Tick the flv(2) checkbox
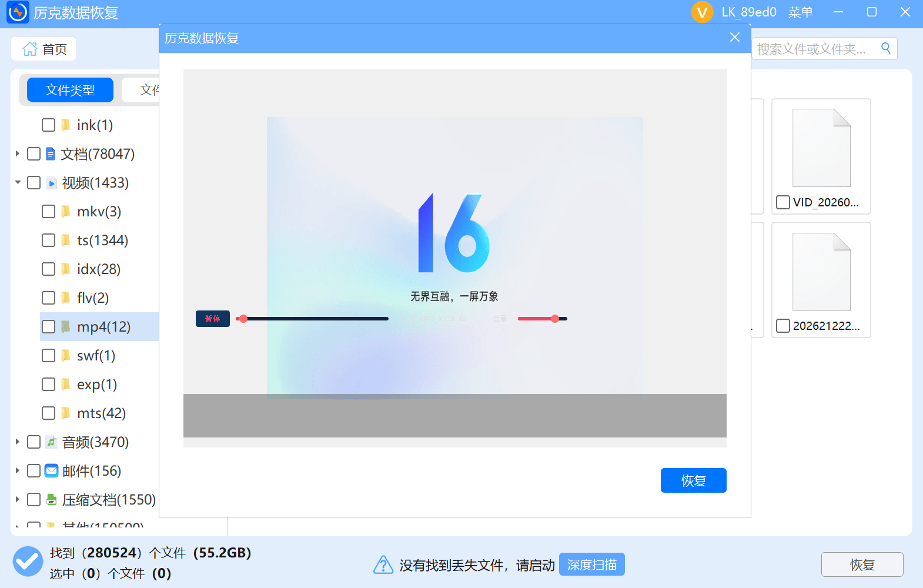 tap(49, 298)
